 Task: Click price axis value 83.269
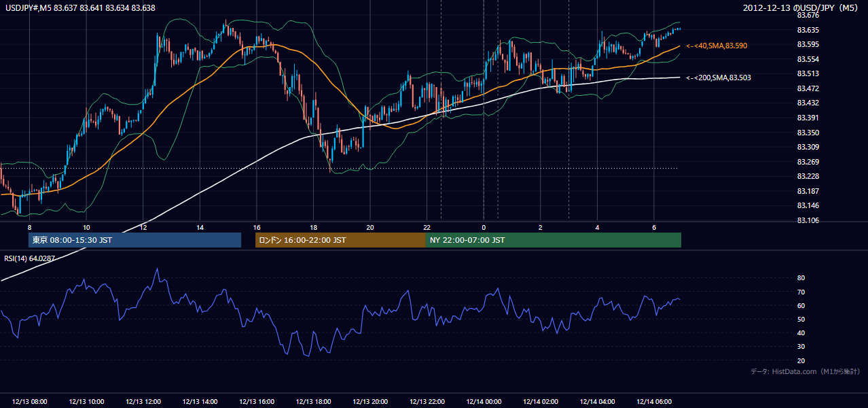click(808, 162)
